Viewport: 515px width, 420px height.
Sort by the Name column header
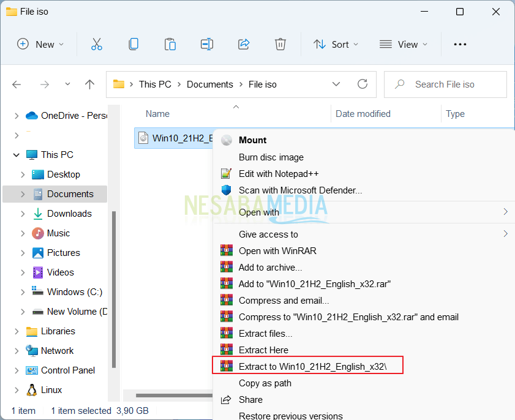[157, 114]
